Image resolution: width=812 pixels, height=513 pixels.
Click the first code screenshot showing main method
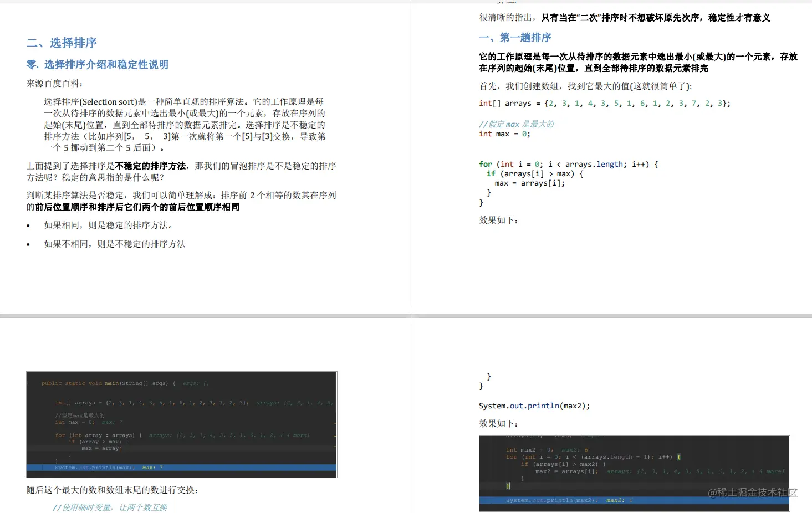(x=182, y=424)
